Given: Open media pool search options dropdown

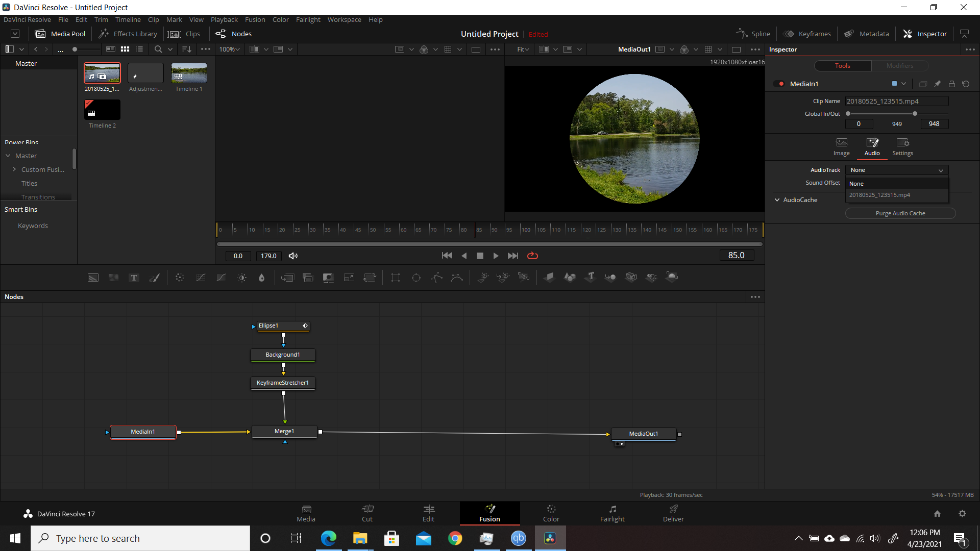Looking at the screenshot, I should (170, 49).
